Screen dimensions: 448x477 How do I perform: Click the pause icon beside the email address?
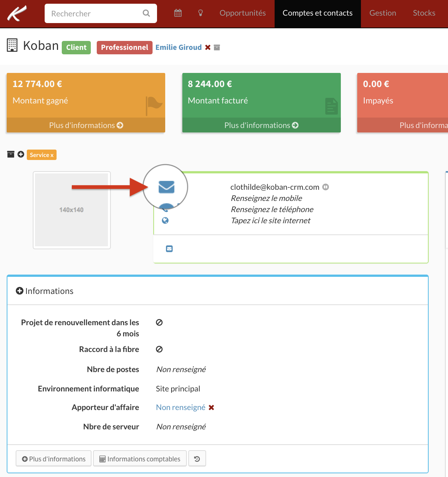click(x=326, y=187)
